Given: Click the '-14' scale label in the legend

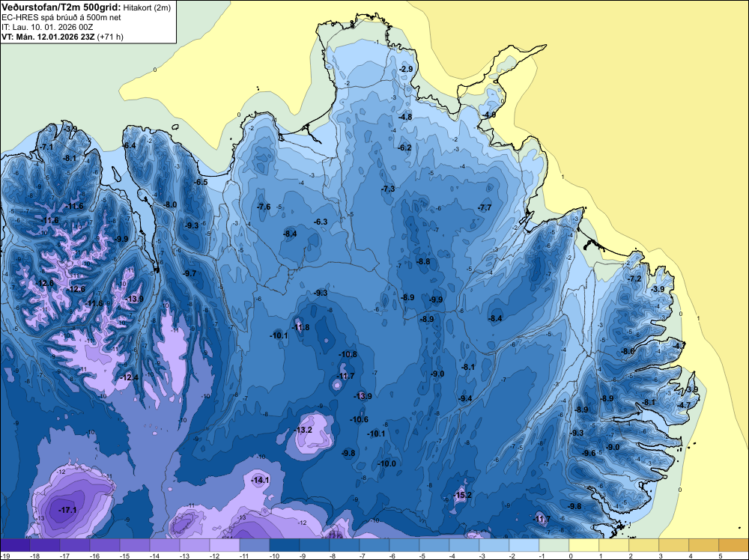Looking at the screenshot, I should pos(154,556).
